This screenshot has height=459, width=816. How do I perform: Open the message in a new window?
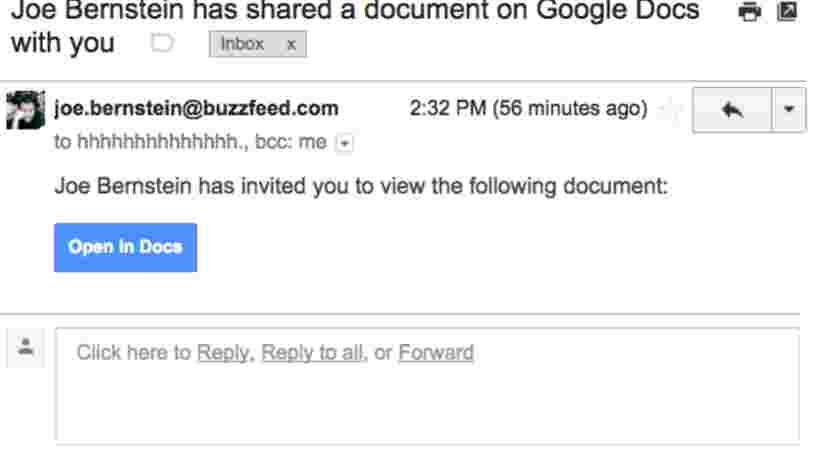point(787,11)
